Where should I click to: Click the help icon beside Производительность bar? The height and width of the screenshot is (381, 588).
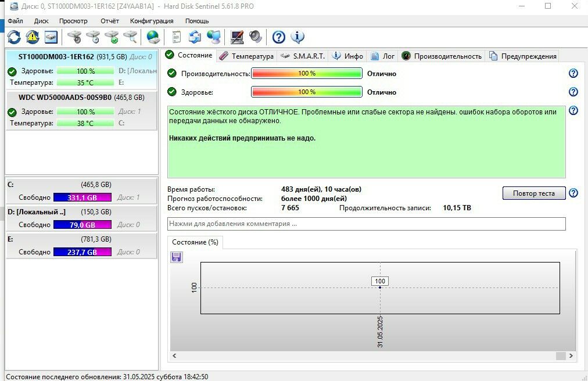pyautogui.click(x=573, y=74)
